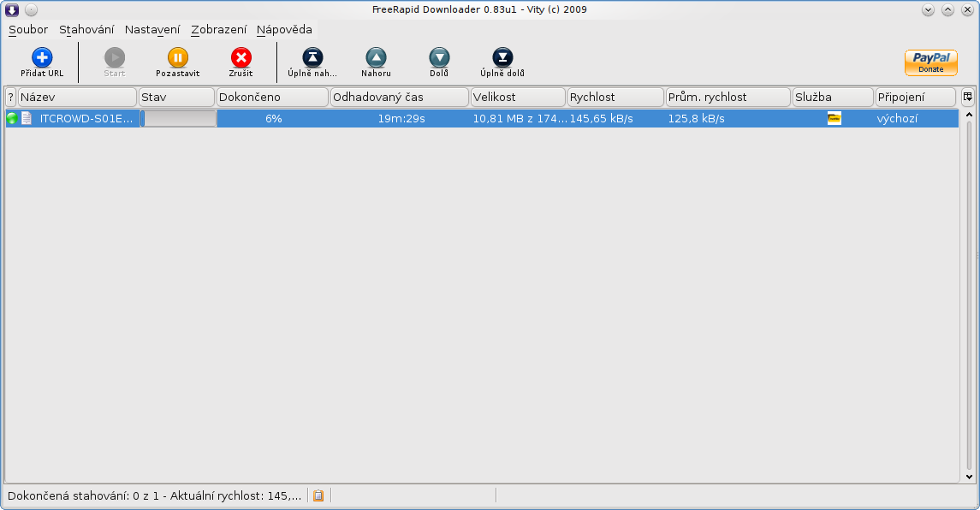The width and height of the screenshot is (980, 510).
Task: Click the scrollbar up arrow
Action: pyautogui.click(x=969, y=115)
